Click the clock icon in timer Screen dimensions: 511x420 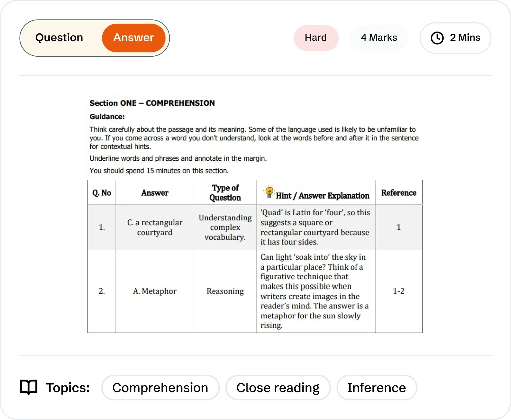437,38
